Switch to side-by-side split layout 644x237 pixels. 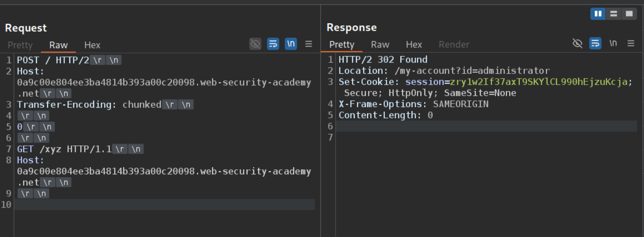point(598,14)
